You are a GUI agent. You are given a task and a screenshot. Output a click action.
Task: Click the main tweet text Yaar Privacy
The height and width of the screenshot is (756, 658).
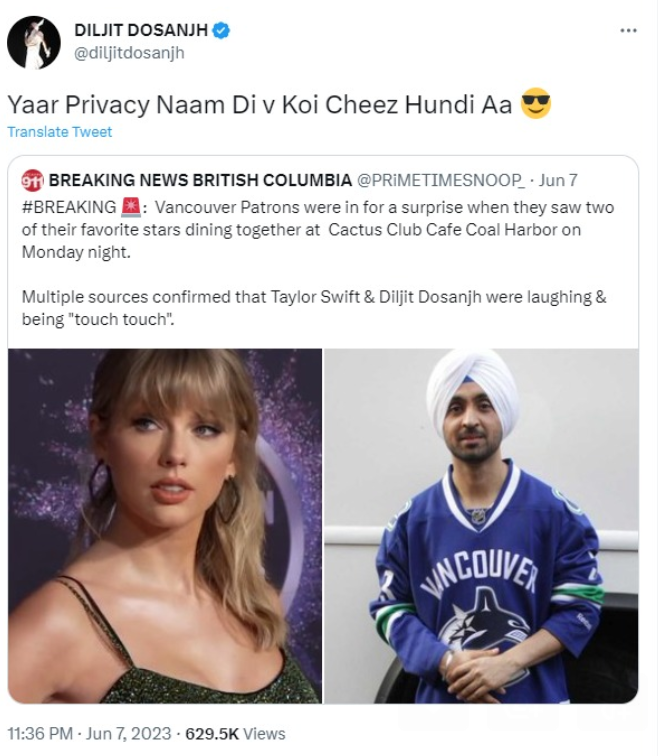click(259, 105)
